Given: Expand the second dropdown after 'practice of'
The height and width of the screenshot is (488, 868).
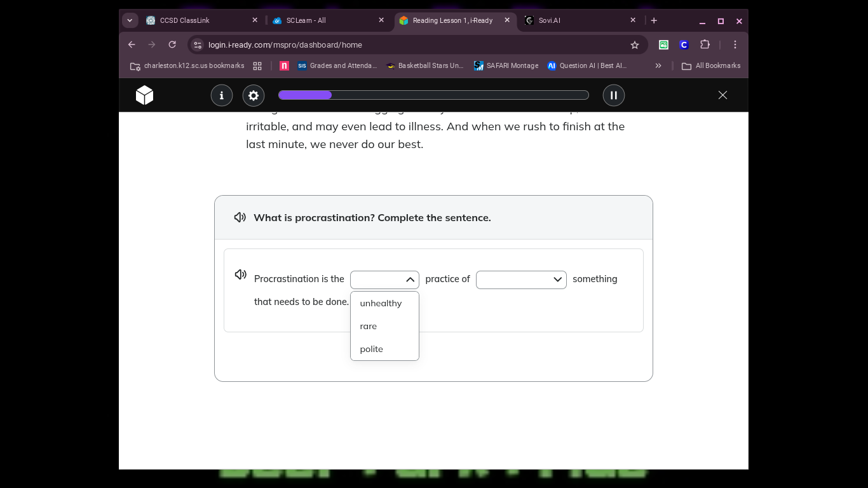Looking at the screenshot, I should pyautogui.click(x=521, y=280).
